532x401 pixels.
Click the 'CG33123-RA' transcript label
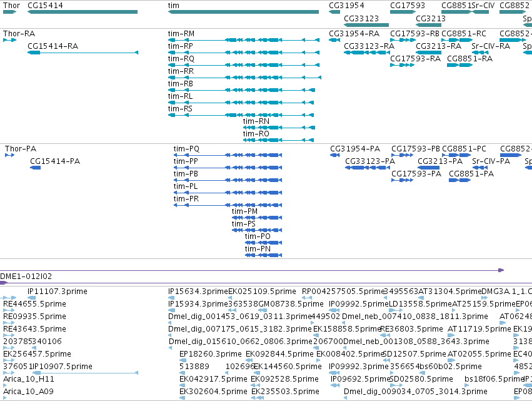point(369,46)
